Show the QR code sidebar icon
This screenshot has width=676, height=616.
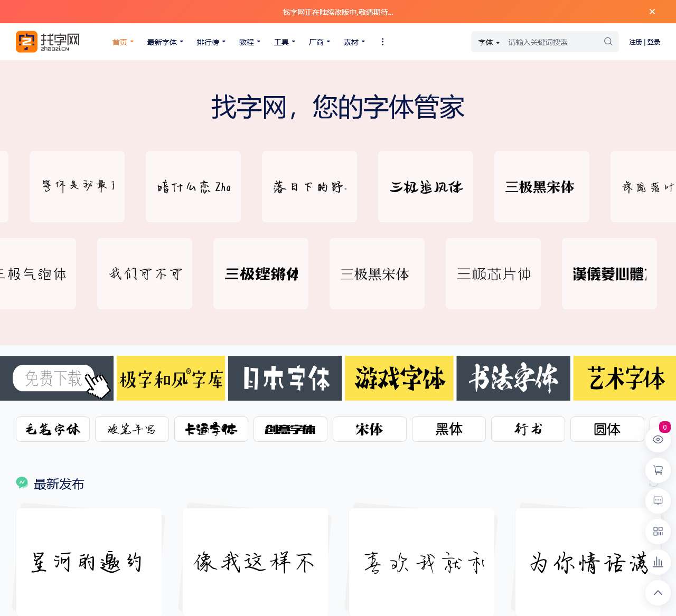(658, 532)
